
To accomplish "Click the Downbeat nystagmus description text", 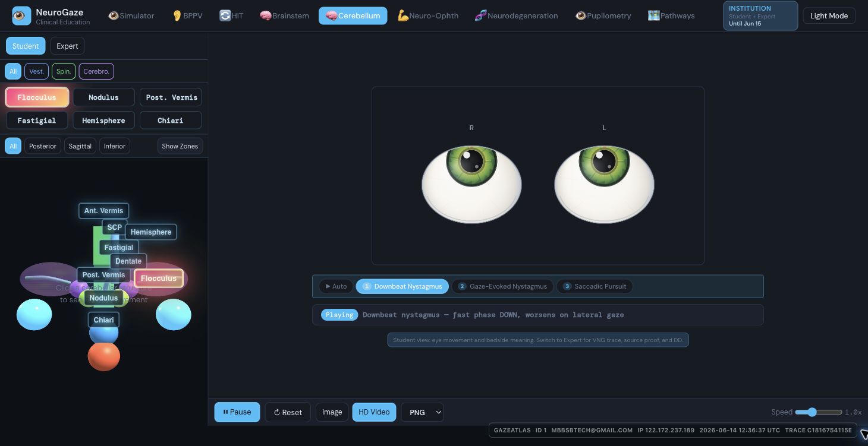I will [x=493, y=315].
